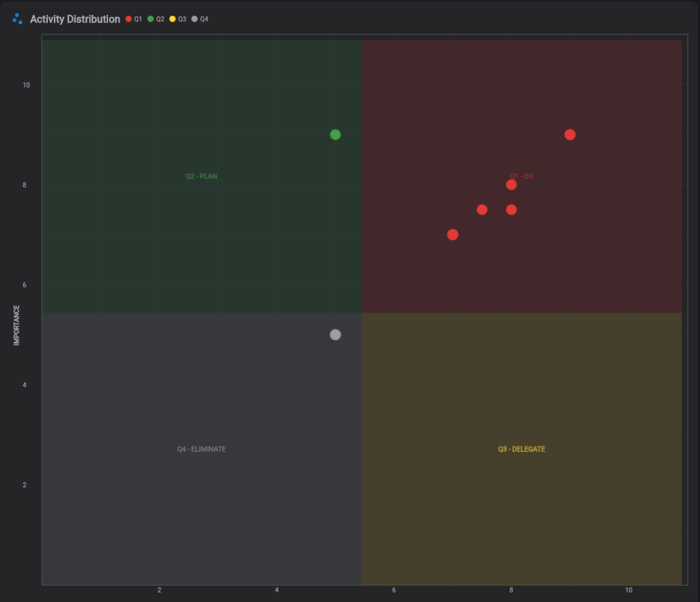Click the "Q1 - DO" quadrant label
The height and width of the screenshot is (602, 700).
coord(522,176)
